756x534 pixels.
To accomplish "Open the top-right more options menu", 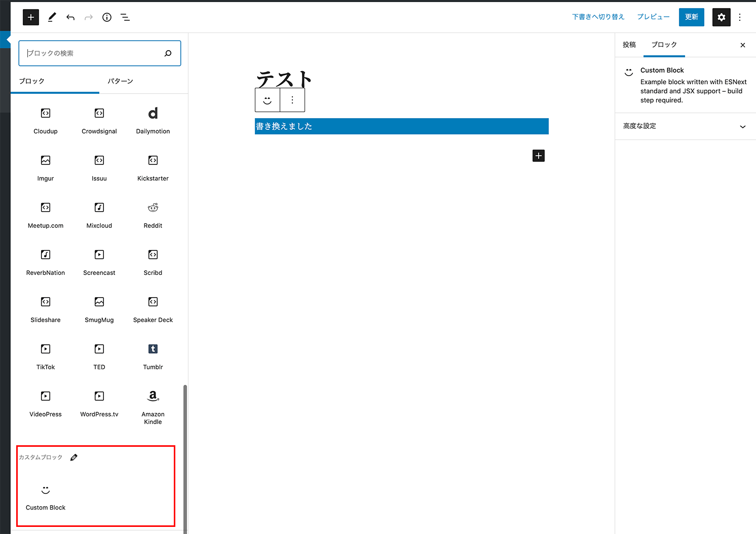I will 740,17.
